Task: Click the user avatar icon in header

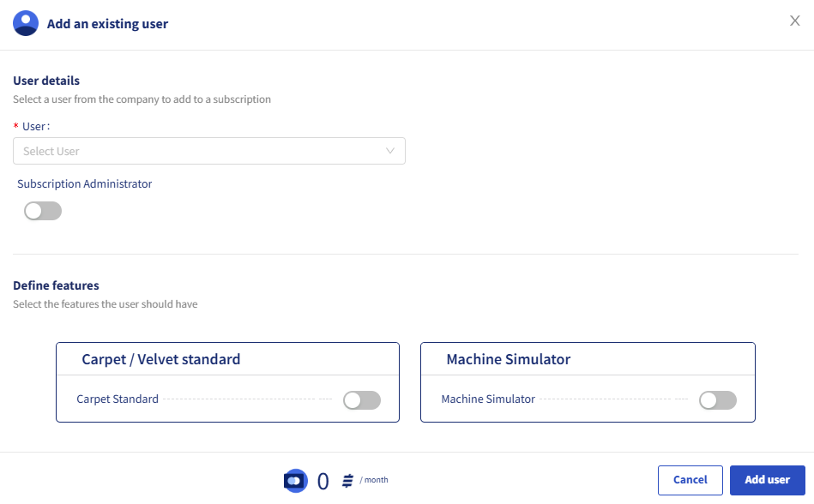Action: (x=26, y=23)
